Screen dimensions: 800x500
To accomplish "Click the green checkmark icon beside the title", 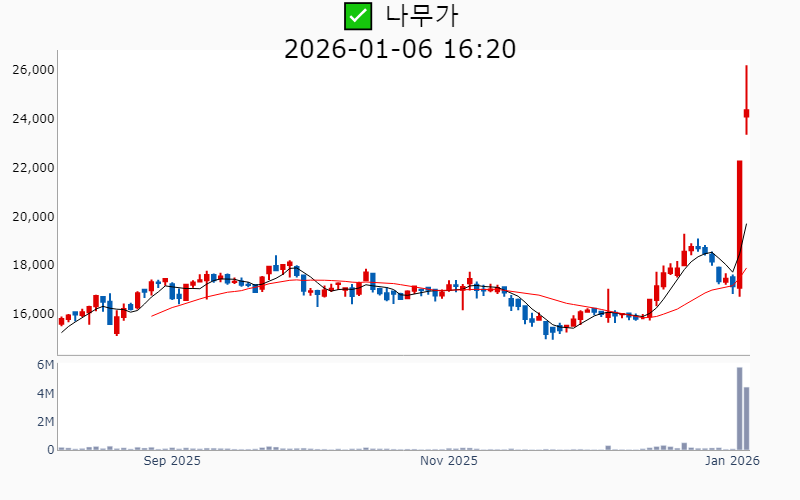I will pos(357,16).
